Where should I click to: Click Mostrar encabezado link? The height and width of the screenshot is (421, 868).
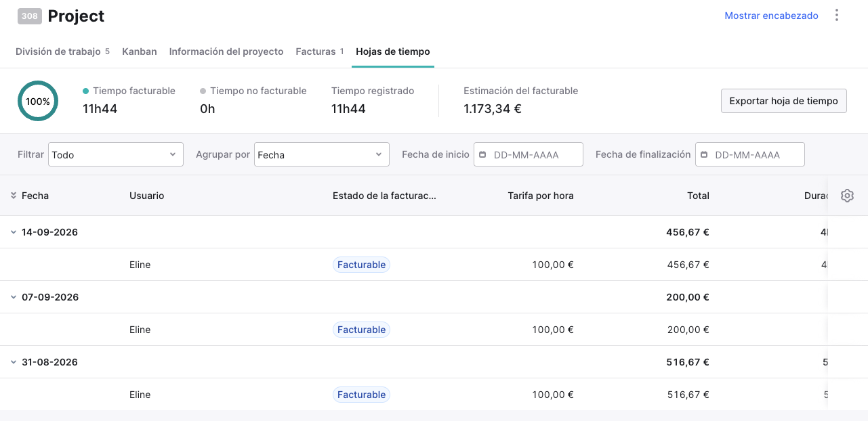772,16
